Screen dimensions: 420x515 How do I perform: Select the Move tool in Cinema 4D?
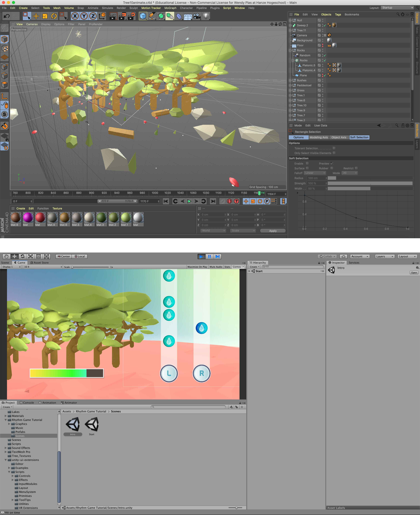pyautogui.click(x=36, y=16)
